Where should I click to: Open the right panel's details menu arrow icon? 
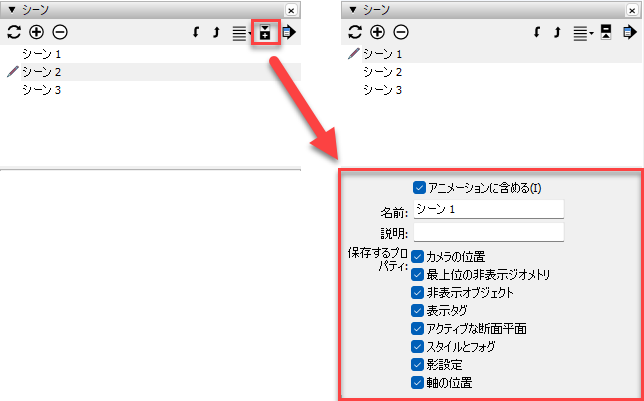[628, 32]
